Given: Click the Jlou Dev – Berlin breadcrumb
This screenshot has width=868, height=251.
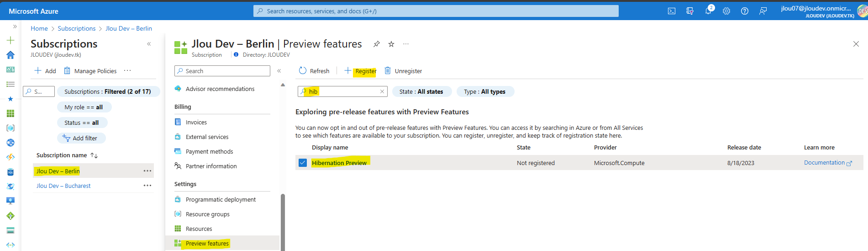Looking at the screenshot, I should click(129, 28).
